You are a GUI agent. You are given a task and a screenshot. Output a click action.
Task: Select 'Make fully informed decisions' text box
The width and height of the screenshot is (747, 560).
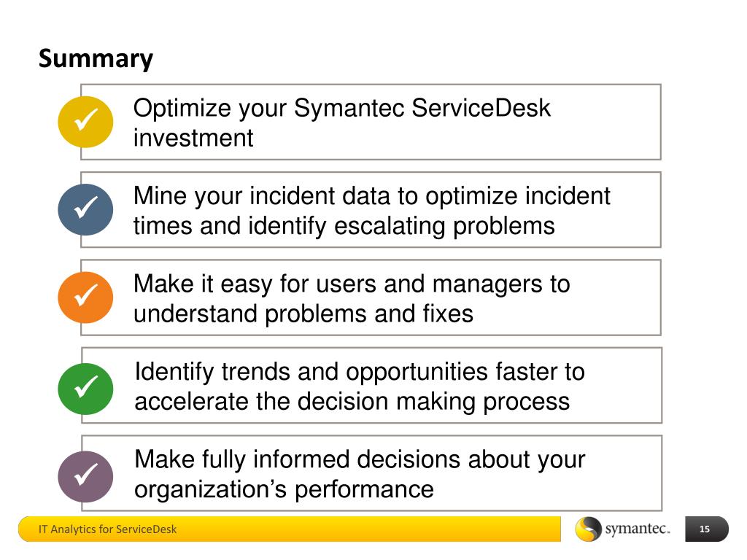tap(371, 472)
